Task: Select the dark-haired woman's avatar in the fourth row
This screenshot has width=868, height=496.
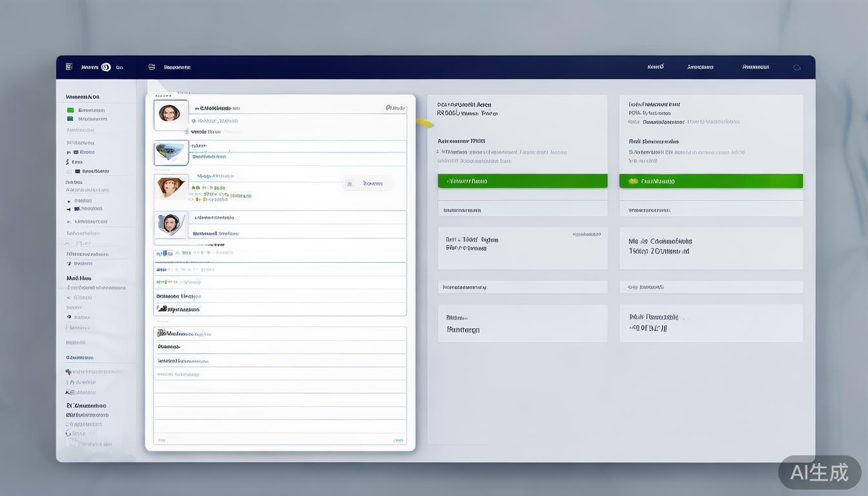Action: pos(170,224)
